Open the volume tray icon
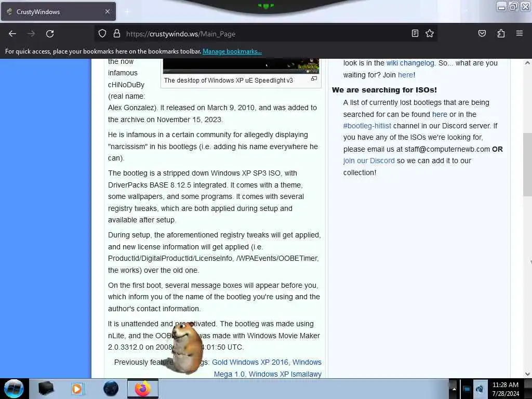The height and width of the screenshot is (399, 532). coord(480,389)
